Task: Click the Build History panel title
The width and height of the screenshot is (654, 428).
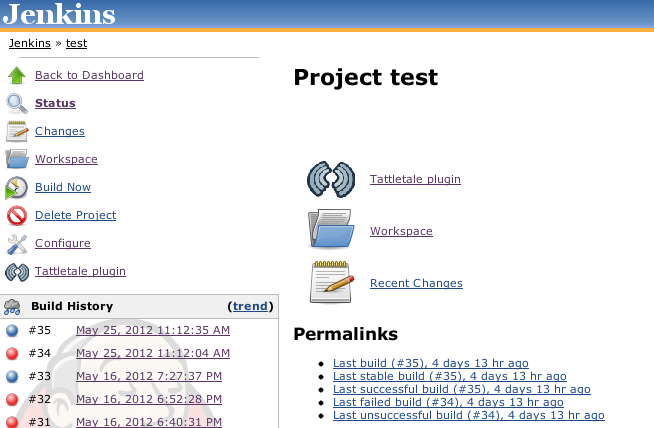Action: (x=72, y=306)
